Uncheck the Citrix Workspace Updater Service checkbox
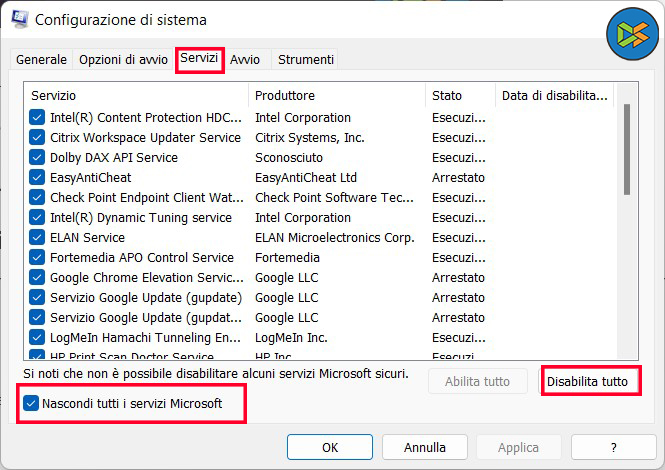 37,137
